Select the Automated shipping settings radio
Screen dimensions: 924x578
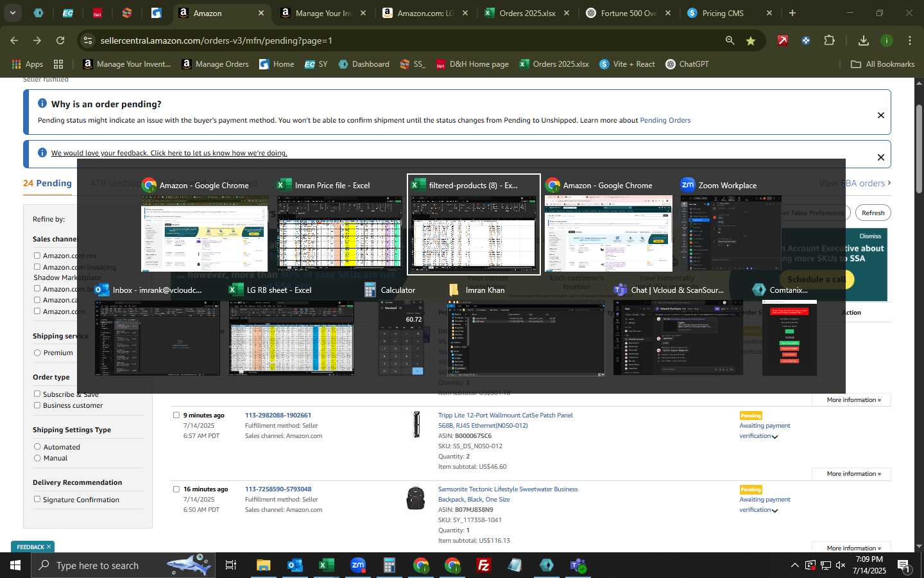click(37, 446)
